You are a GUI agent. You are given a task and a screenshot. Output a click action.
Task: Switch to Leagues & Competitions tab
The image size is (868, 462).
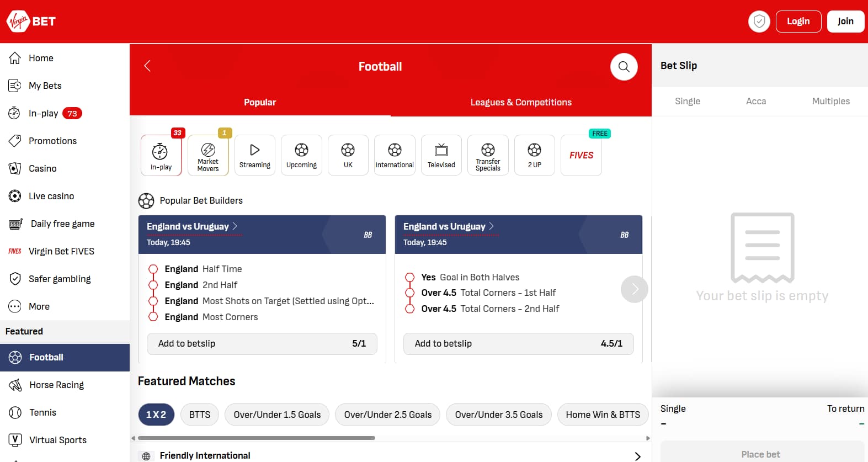[x=521, y=102]
